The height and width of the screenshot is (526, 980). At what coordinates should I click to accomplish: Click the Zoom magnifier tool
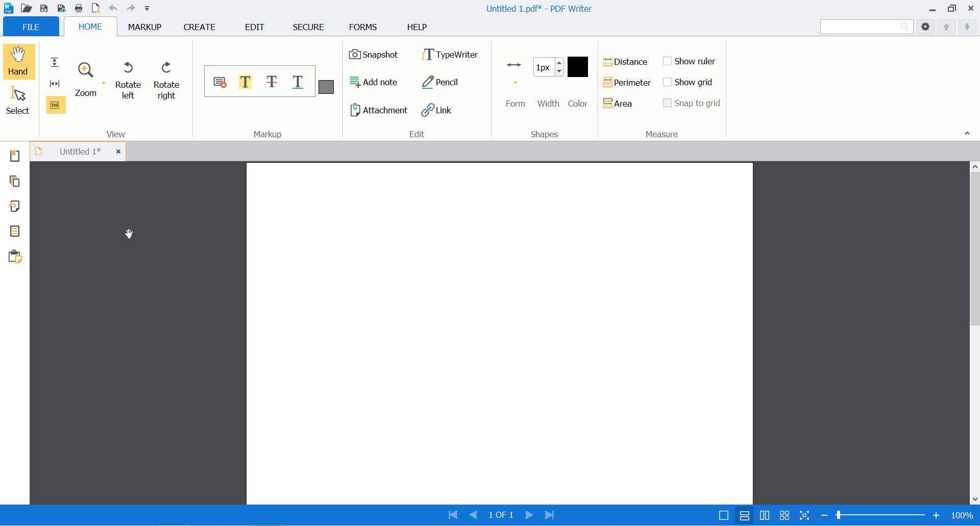[85, 79]
